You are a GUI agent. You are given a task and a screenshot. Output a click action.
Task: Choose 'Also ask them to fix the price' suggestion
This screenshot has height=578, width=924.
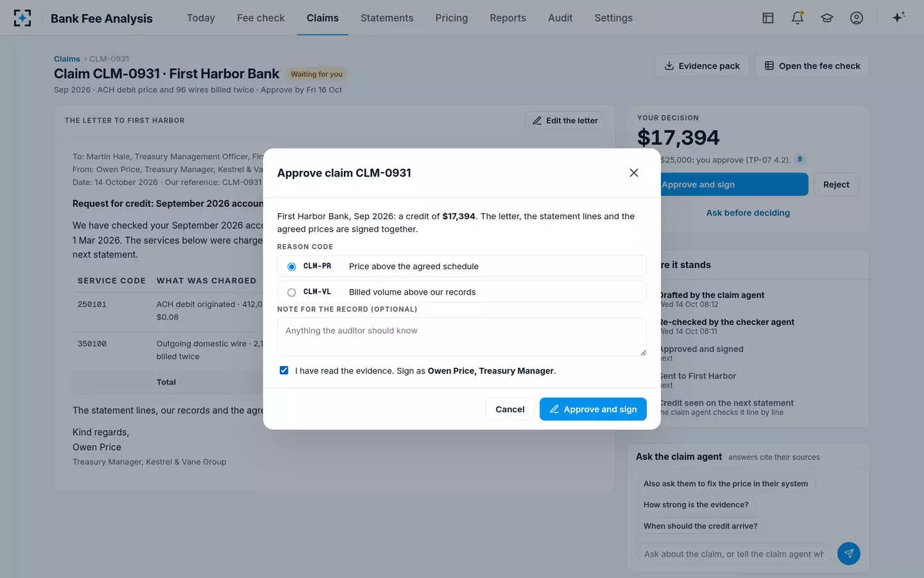(x=726, y=484)
